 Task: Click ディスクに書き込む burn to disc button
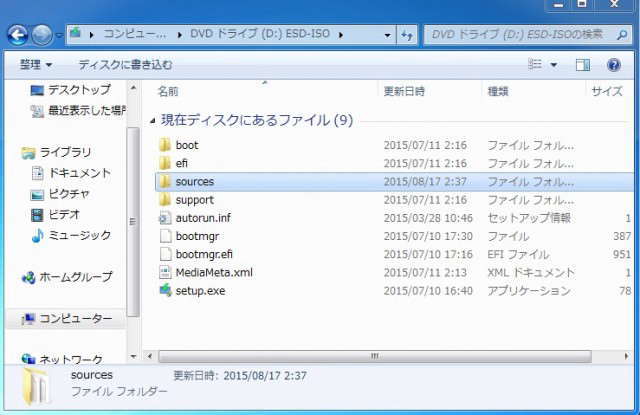point(126,64)
